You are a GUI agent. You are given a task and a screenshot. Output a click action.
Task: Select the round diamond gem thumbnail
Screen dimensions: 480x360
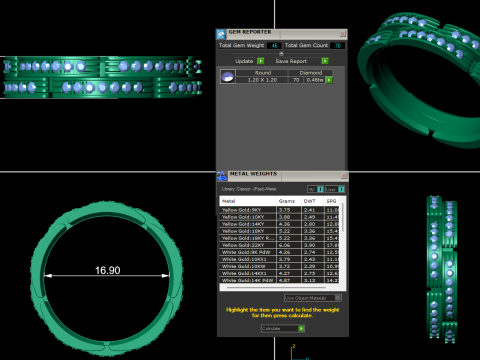[228, 76]
